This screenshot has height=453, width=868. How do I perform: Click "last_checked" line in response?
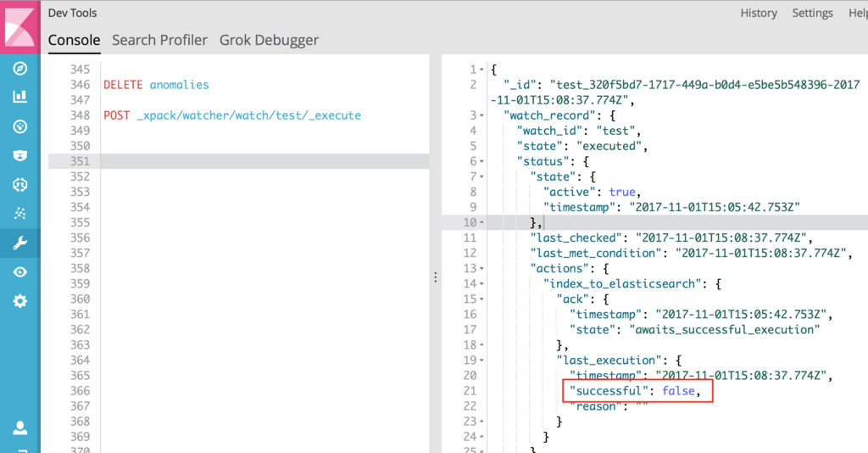[671, 238]
